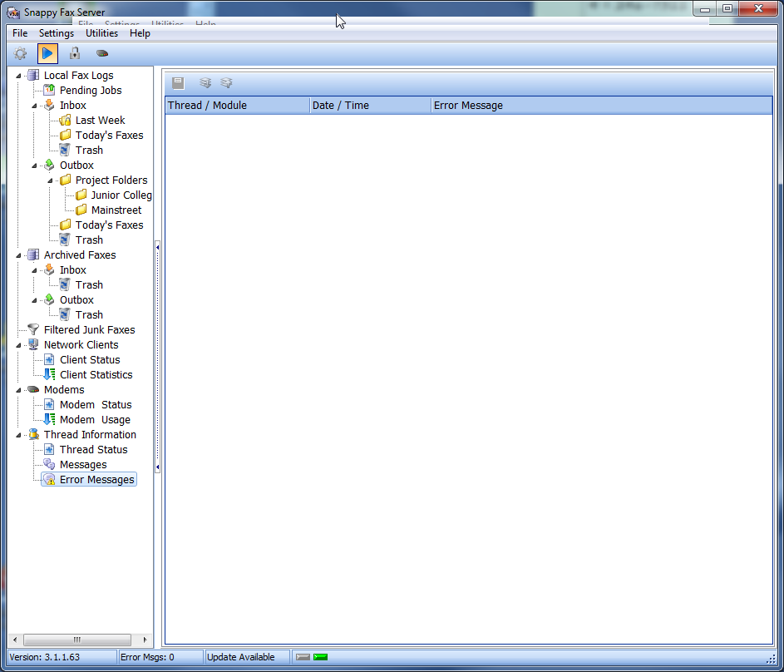This screenshot has height=672, width=784.
Task: Select Client Statistics under Network Clients
Action: tap(96, 375)
